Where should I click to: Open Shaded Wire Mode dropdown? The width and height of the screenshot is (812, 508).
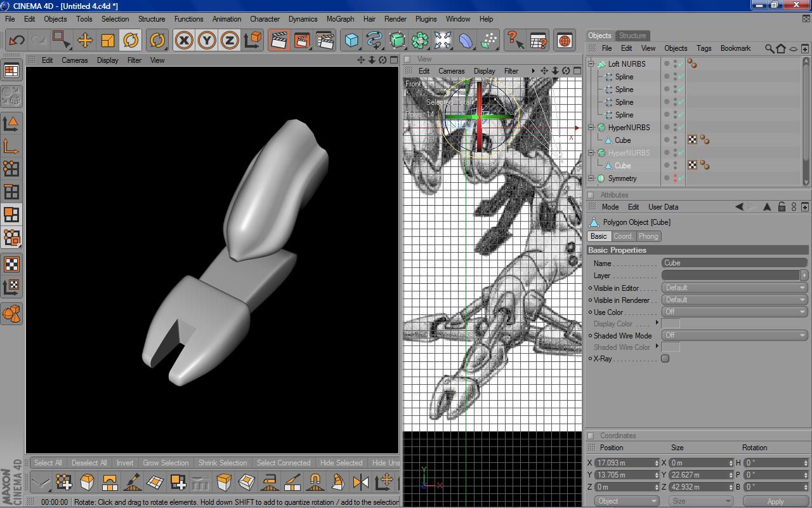[734, 335]
